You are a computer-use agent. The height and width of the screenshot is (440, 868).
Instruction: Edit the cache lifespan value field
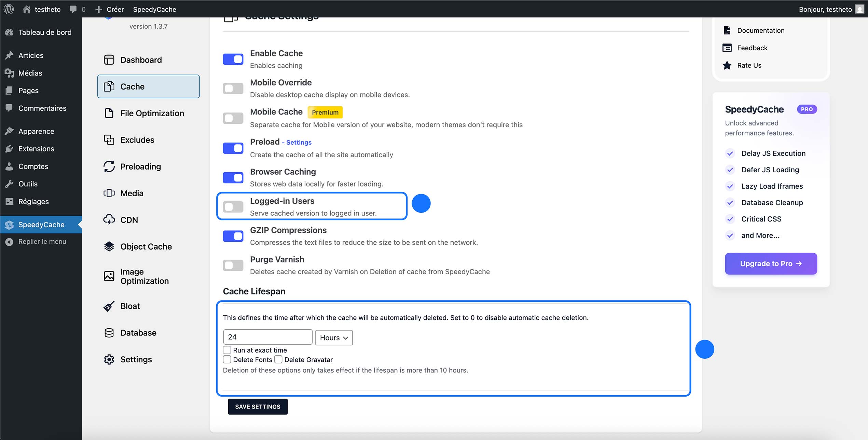click(x=267, y=337)
